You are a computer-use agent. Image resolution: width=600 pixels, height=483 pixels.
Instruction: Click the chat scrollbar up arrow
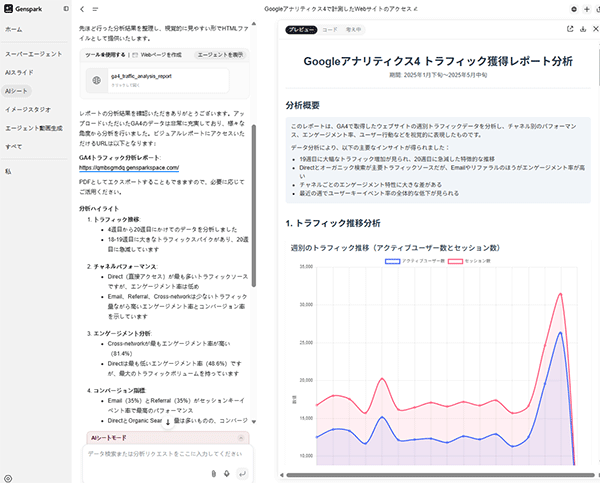tap(254, 24)
